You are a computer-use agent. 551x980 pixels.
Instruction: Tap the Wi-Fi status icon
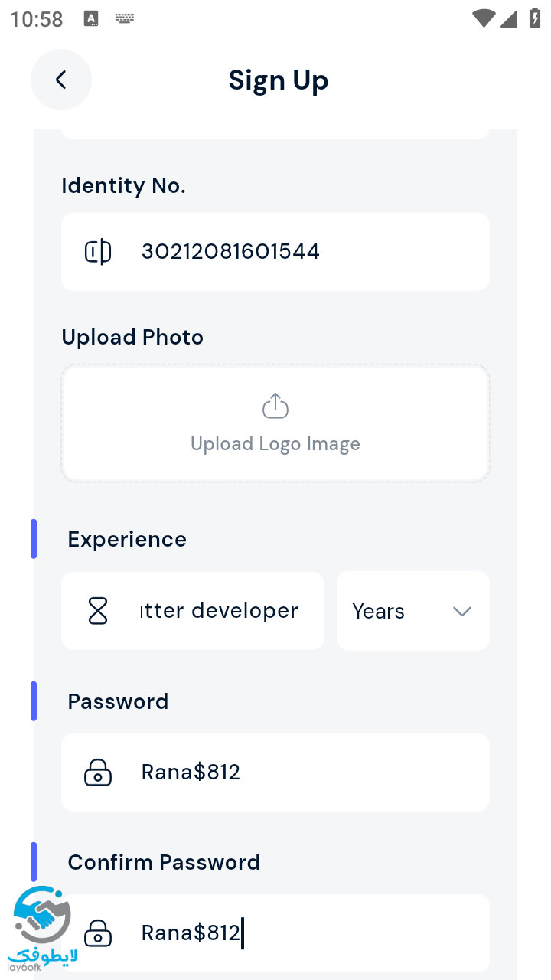(483, 18)
